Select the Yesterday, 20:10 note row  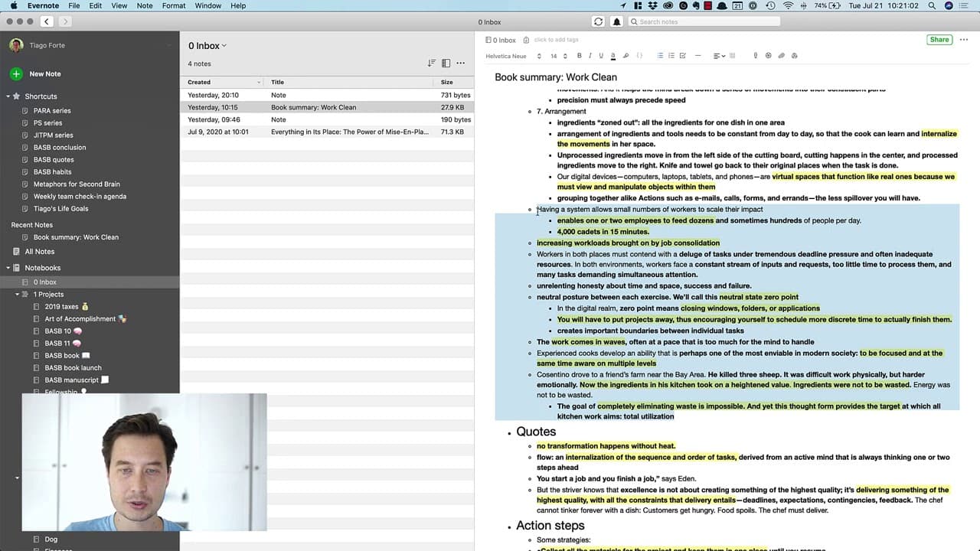pyautogui.click(x=327, y=95)
